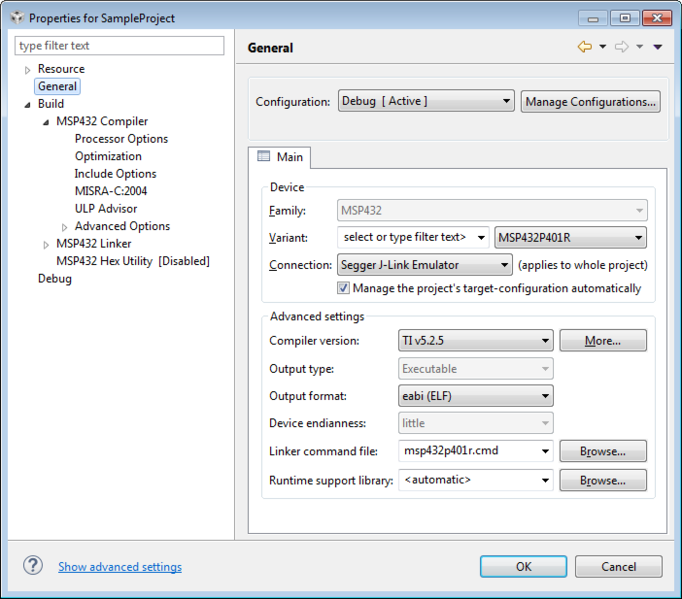Switch to the Main tab

(279, 157)
